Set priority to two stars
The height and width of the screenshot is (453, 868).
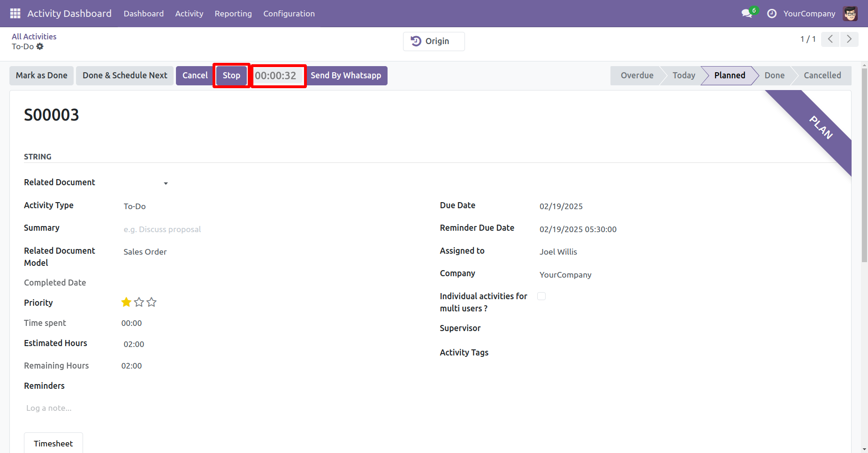pyautogui.click(x=139, y=302)
